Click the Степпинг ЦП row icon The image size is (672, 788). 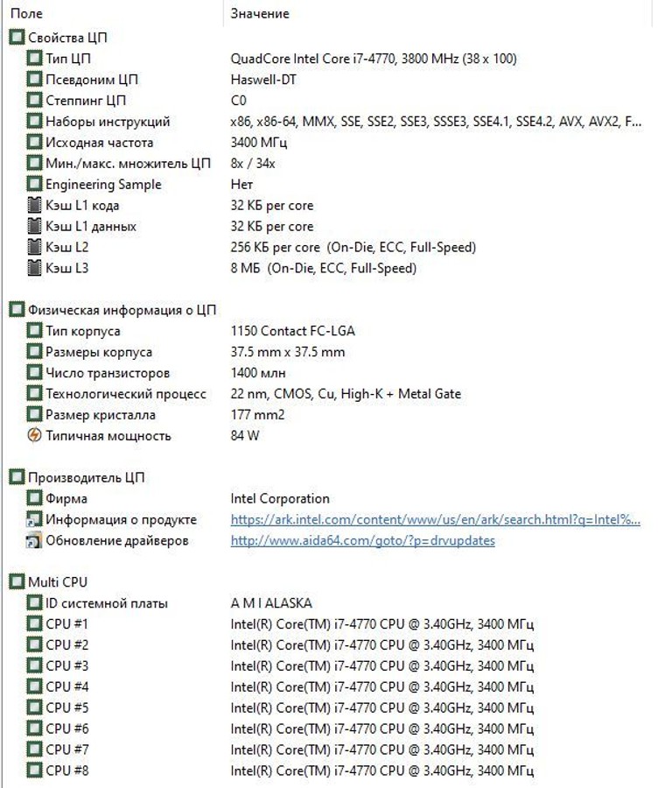click(34, 100)
